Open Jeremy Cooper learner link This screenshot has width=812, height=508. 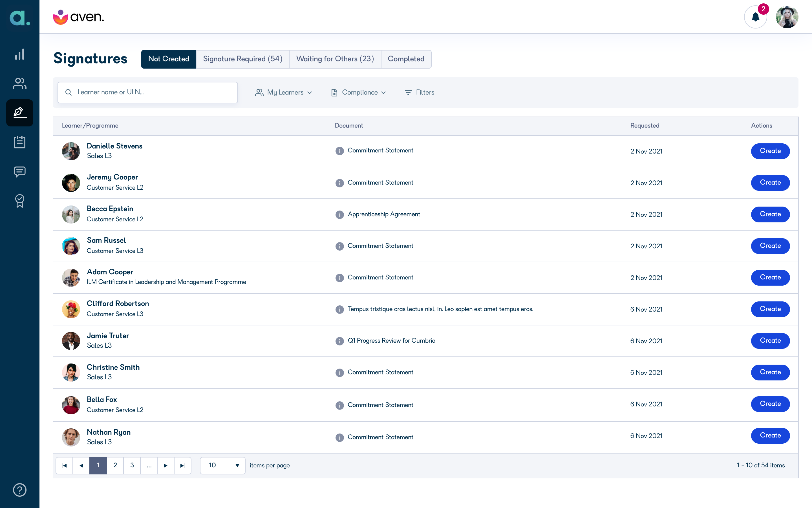click(112, 177)
